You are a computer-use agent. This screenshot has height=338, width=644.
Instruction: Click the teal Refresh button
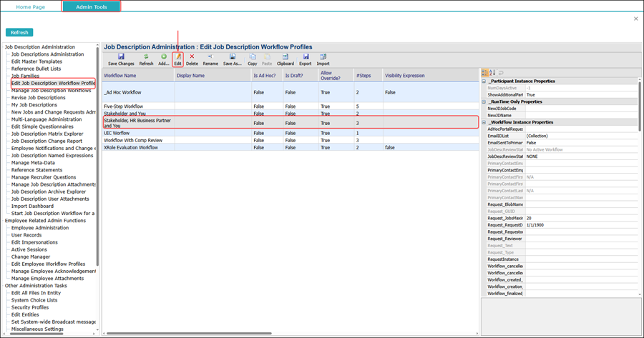tap(19, 32)
